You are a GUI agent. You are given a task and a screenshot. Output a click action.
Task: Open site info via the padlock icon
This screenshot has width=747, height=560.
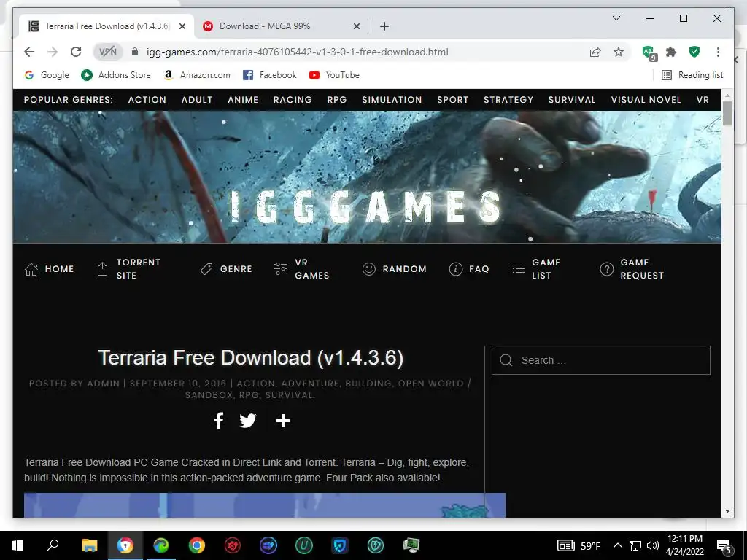click(135, 52)
